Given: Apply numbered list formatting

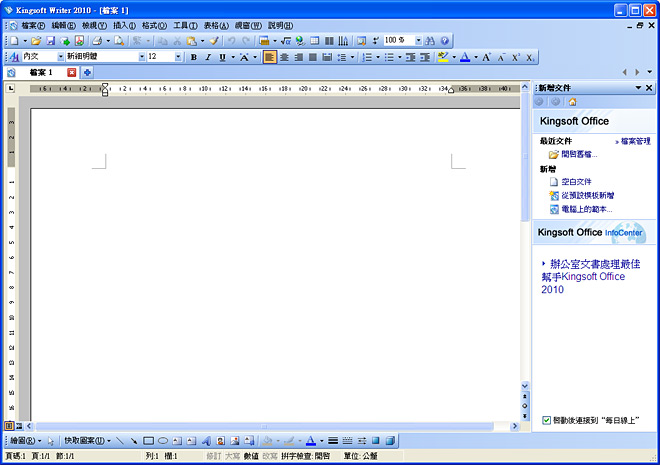Looking at the screenshot, I should 367,57.
